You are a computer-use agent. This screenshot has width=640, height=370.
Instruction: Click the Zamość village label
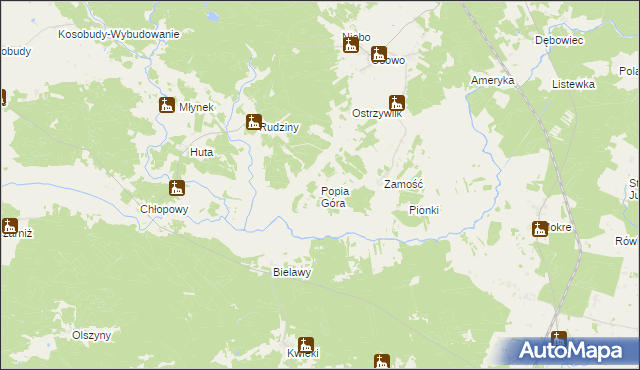click(x=403, y=184)
